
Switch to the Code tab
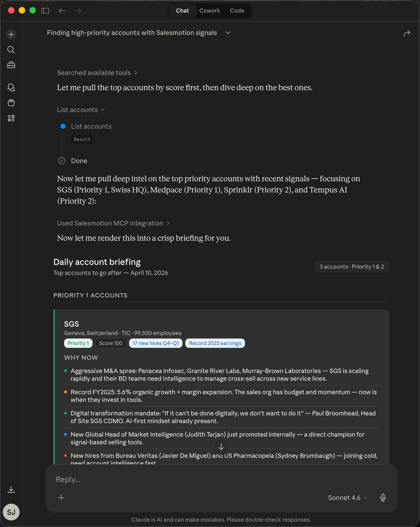[x=237, y=11]
